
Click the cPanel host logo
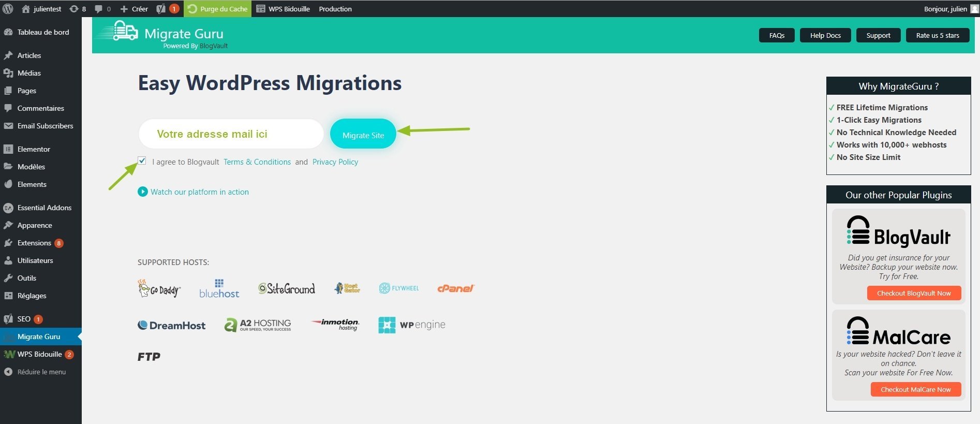pyautogui.click(x=456, y=288)
